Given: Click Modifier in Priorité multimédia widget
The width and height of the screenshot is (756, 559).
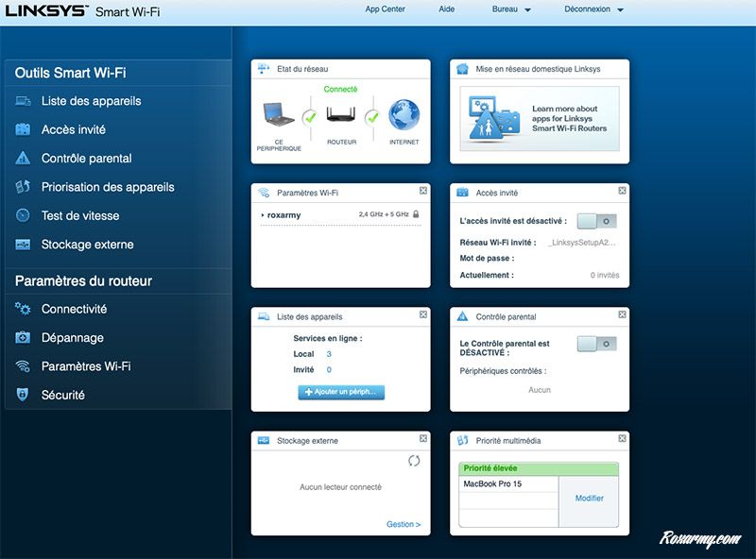Looking at the screenshot, I should 589,499.
